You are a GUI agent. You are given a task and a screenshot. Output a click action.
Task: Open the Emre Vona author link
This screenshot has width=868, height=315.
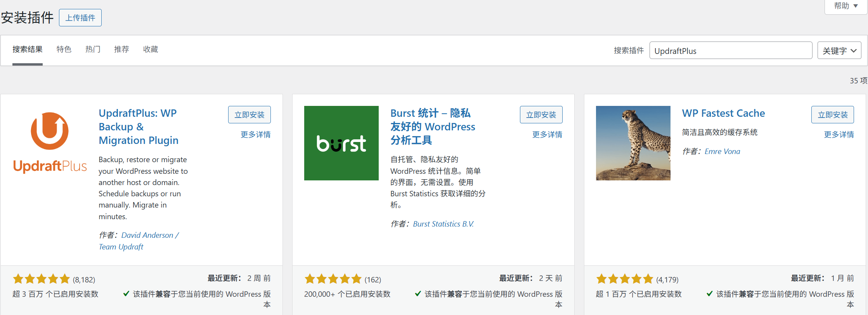[722, 152]
